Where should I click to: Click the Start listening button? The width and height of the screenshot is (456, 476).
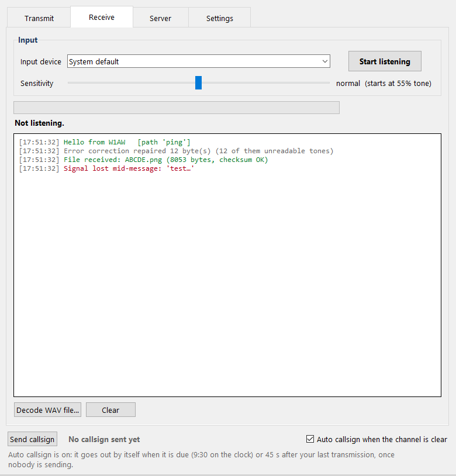[x=385, y=61]
